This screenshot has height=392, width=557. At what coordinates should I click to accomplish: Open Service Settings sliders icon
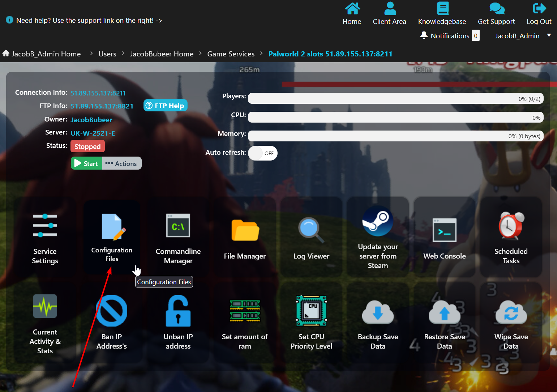tap(45, 226)
